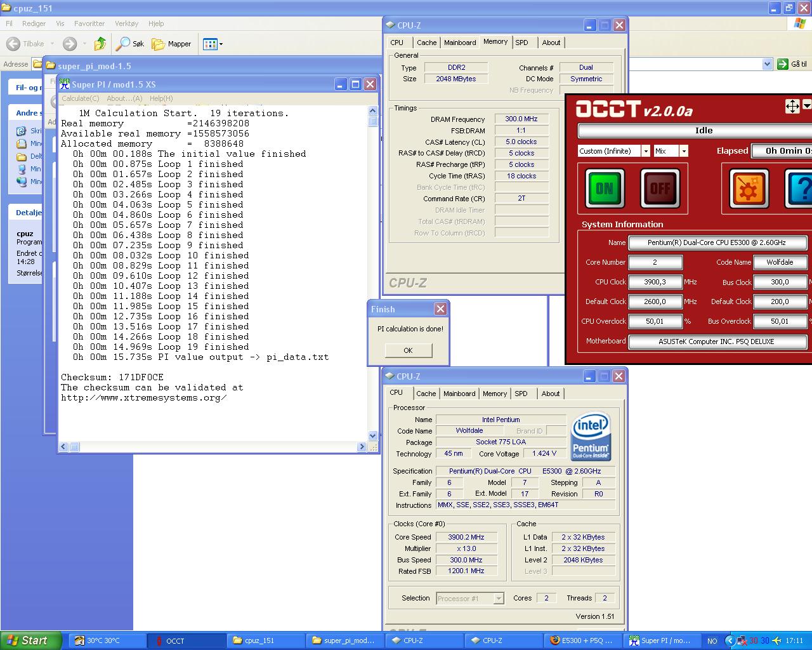Open the Views dropdown arrow in Explorer
The width and height of the screenshot is (812, 650).
tap(221, 44)
